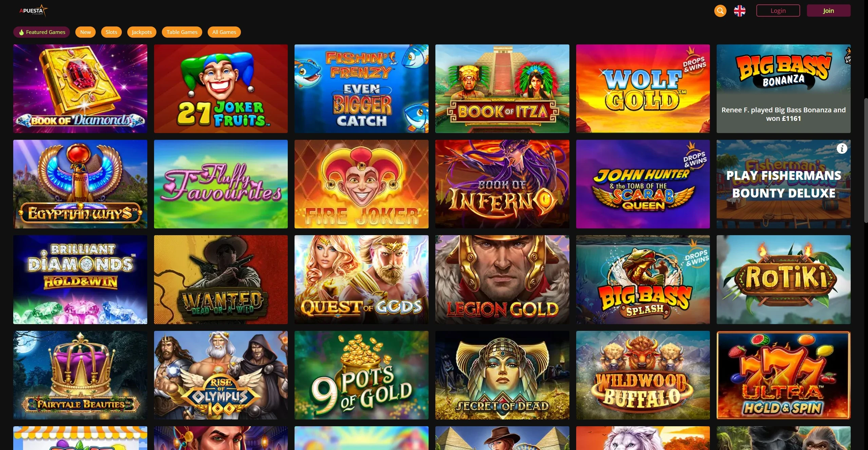Launch the Wolf Gold game
Screen dimensions: 868x450
[643, 89]
